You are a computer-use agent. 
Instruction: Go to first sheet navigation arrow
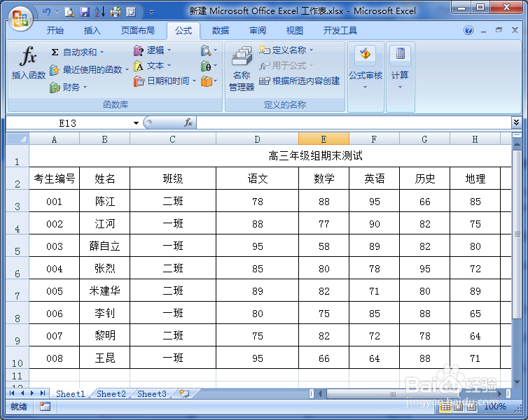tap(12, 393)
